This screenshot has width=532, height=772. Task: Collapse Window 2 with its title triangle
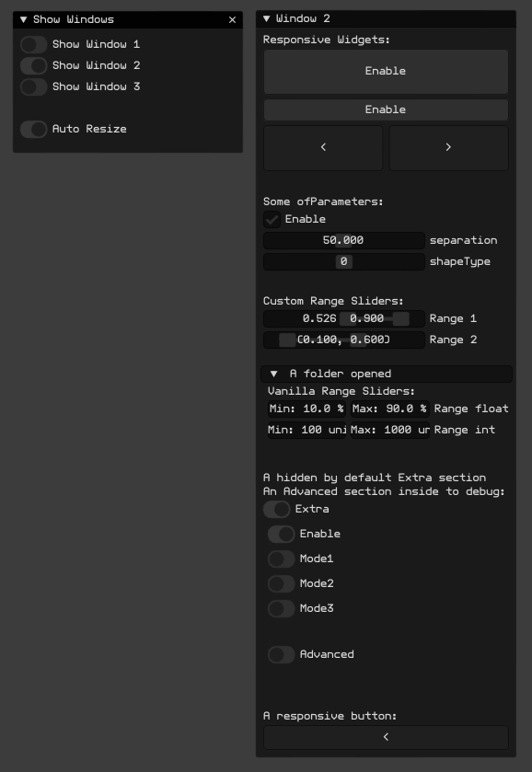[267, 18]
